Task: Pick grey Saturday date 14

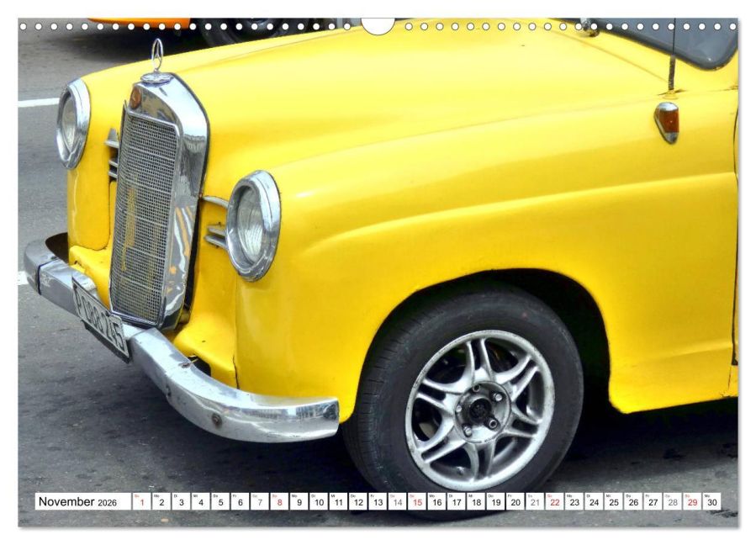Action: [397, 502]
